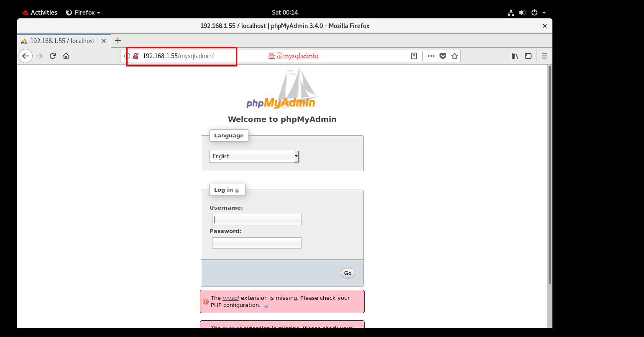Screen dimensions: 644x337
Task: Show site information icon in address bar
Action: click(x=127, y=56)
